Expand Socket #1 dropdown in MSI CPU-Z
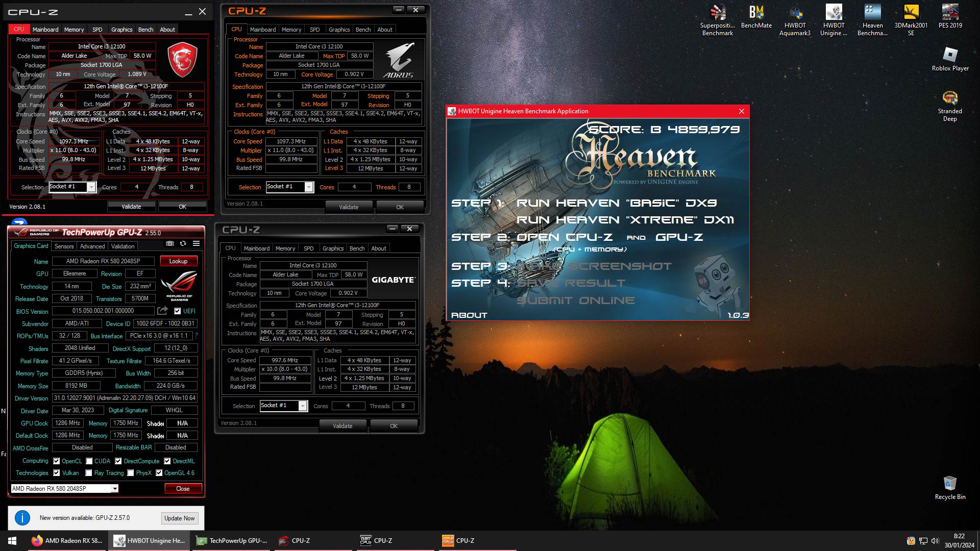Viewport: 980px width, 551px height. click(x=91, y=187)
